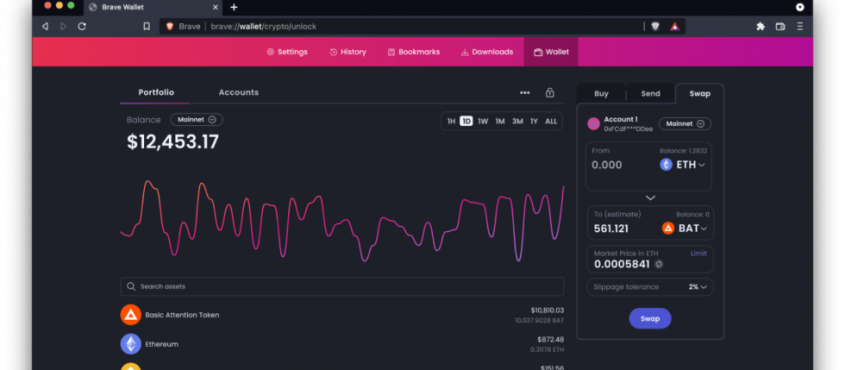Open the BAT token selector dropdown
845x370 pixels.
pyautogui.click(x=684, y=228)
